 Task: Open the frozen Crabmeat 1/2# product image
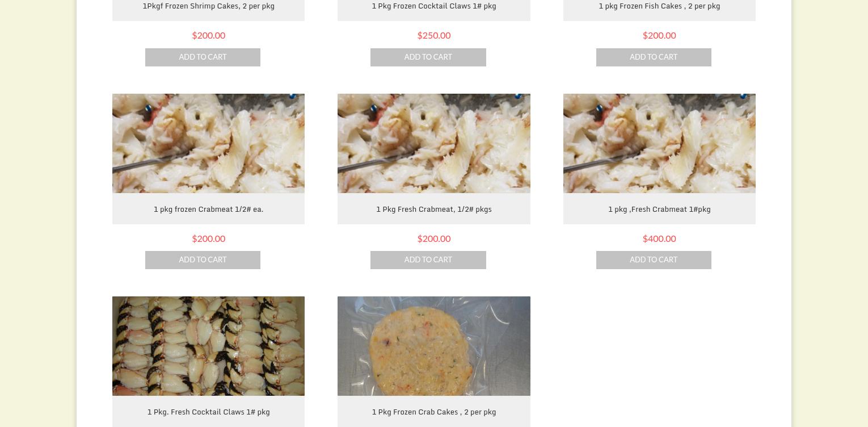point(208,143)
